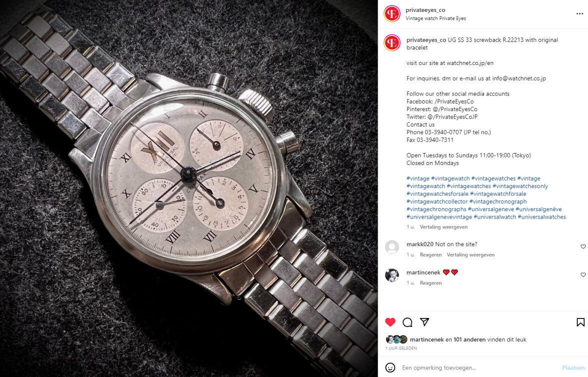Open martincenek's profile photo
The height and width of the screenshot is (377, 588).
point(392,275)
